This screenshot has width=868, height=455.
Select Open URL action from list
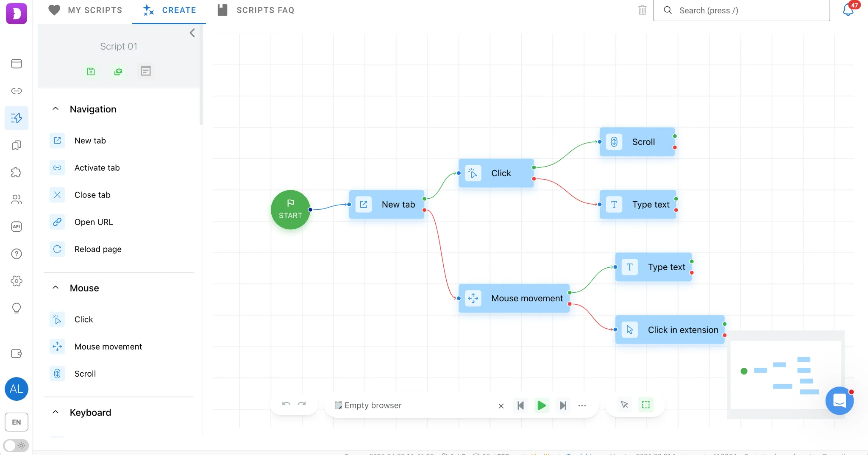click(x=94, y=222)
